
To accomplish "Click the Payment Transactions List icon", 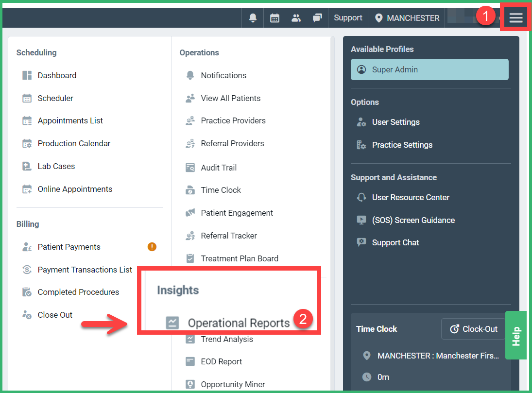I will (27, 270).
